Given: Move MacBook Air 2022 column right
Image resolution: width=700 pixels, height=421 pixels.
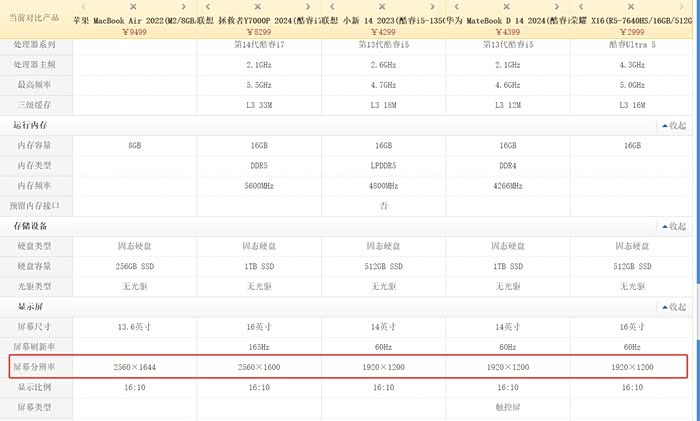Looking at the screenshot, I should pyautogui.click(x=183, y=7).
